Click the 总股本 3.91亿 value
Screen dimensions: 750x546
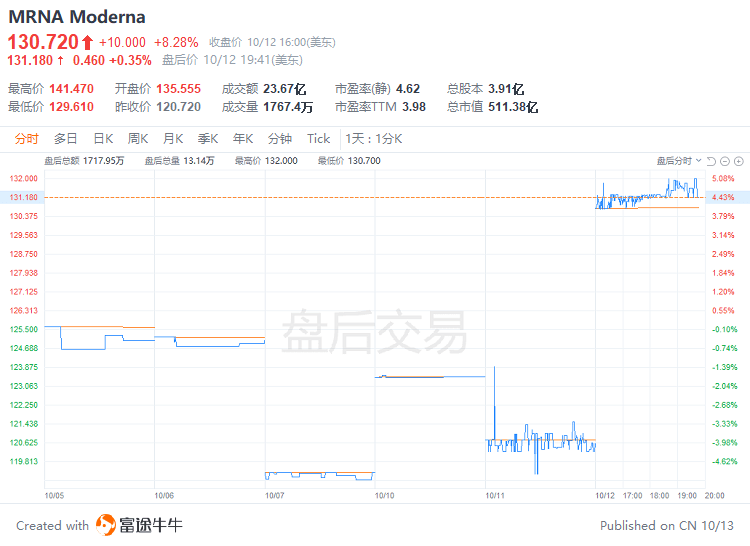[506, 89]
